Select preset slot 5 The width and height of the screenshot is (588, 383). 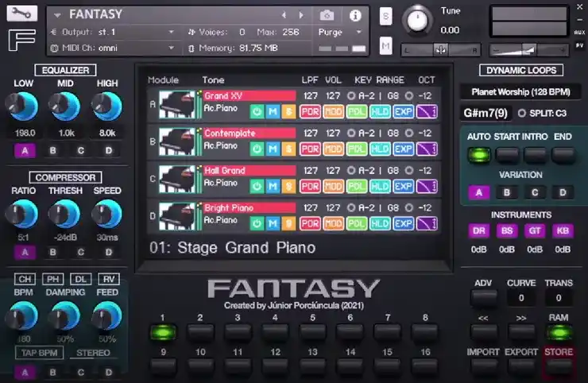pos(312,332)
